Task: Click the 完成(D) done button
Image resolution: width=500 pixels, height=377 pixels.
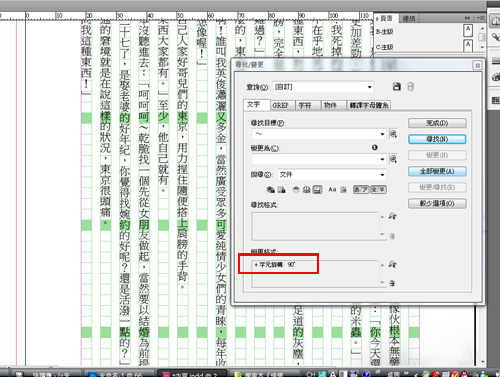Action: coord(437,123)
